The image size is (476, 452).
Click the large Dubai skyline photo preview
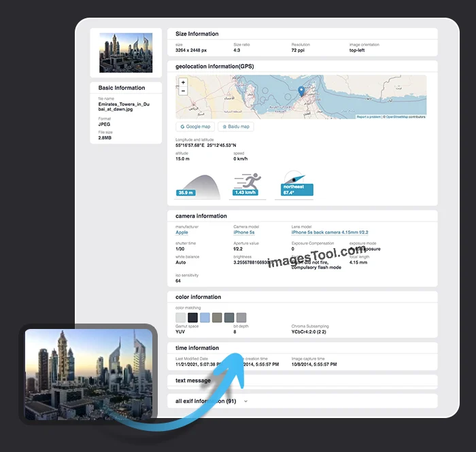tap(89, 373)
